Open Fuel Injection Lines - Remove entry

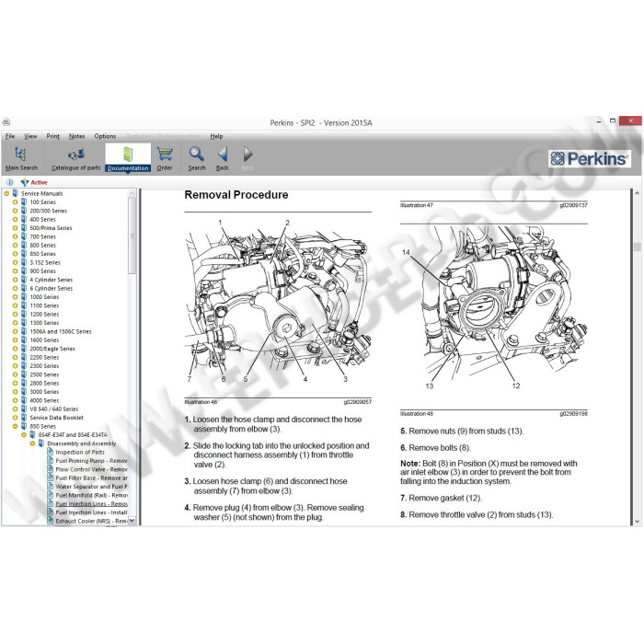(92, 503)
